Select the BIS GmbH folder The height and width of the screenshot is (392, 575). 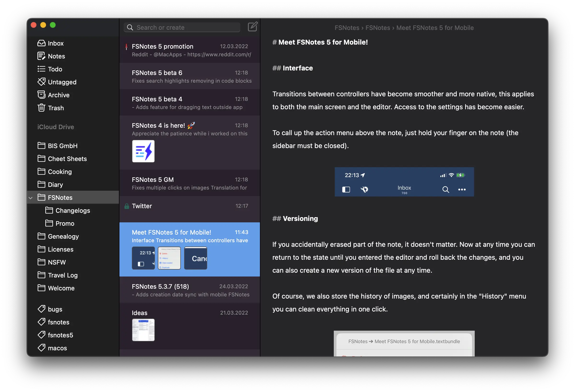[73, 146]
